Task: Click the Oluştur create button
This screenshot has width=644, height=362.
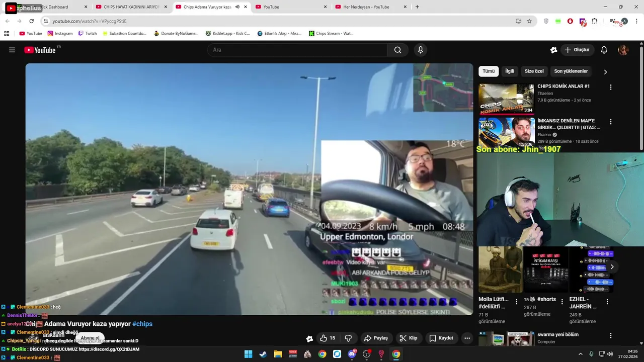Action: click(x=577, y=50)
